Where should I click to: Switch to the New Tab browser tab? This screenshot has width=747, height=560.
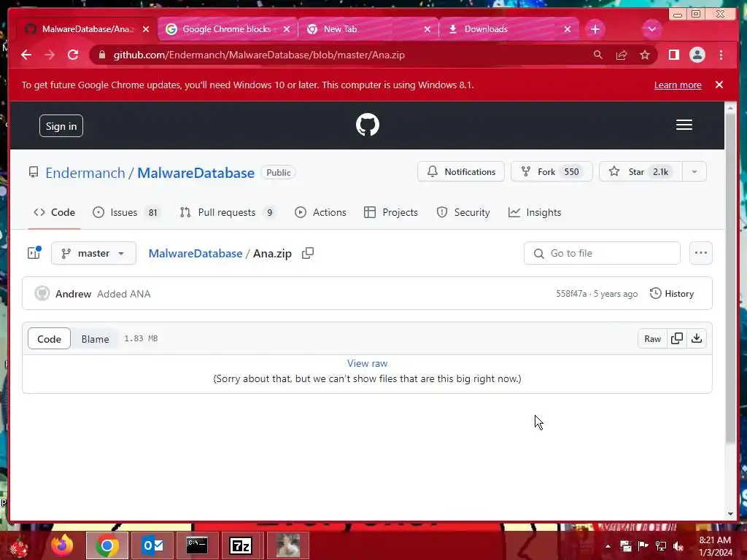368,29
